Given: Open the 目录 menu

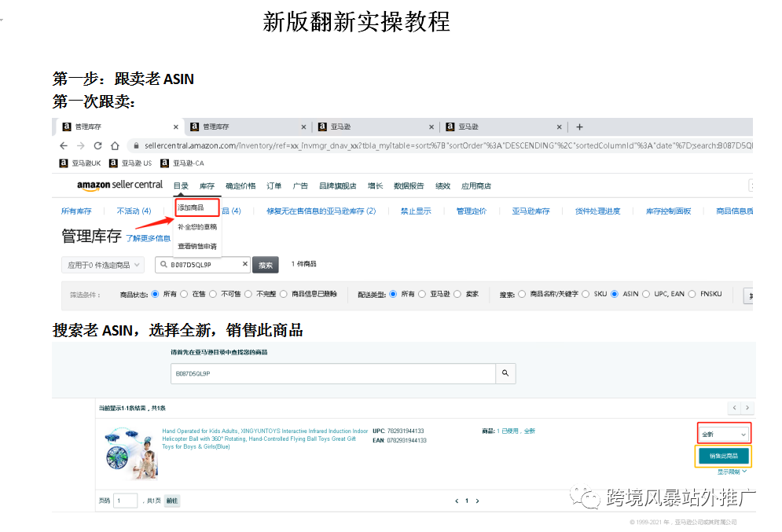Looking at the screenshot, I should click(x=181, y=186).
